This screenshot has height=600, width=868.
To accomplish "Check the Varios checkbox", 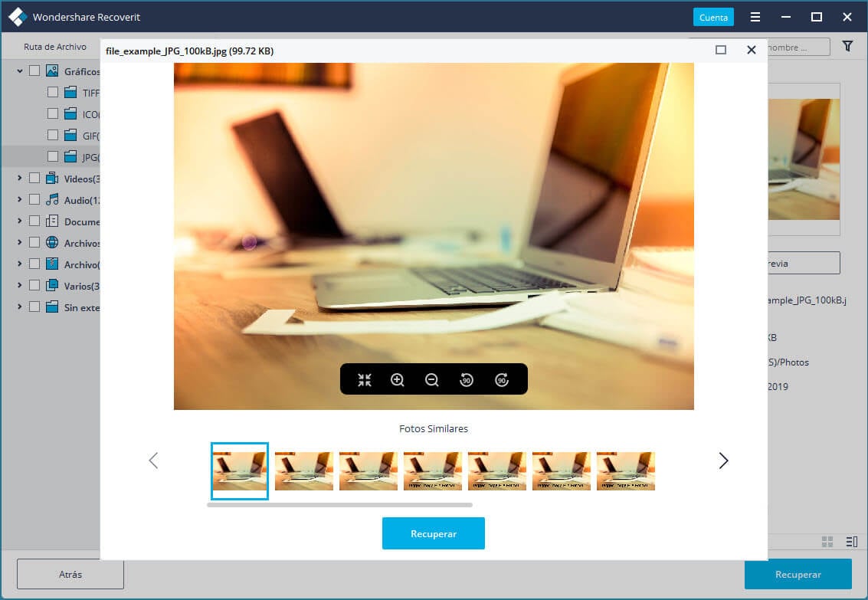I will click(34, 286).
